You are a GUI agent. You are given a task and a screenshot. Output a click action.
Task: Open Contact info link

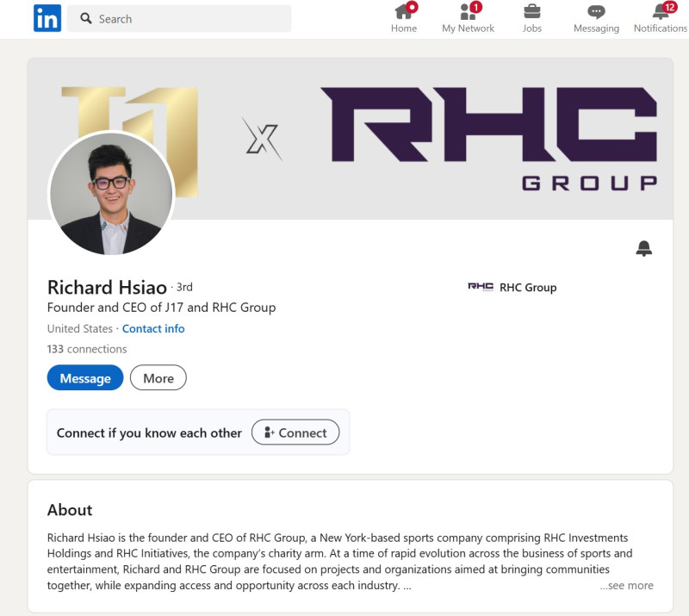coord(153,328)
